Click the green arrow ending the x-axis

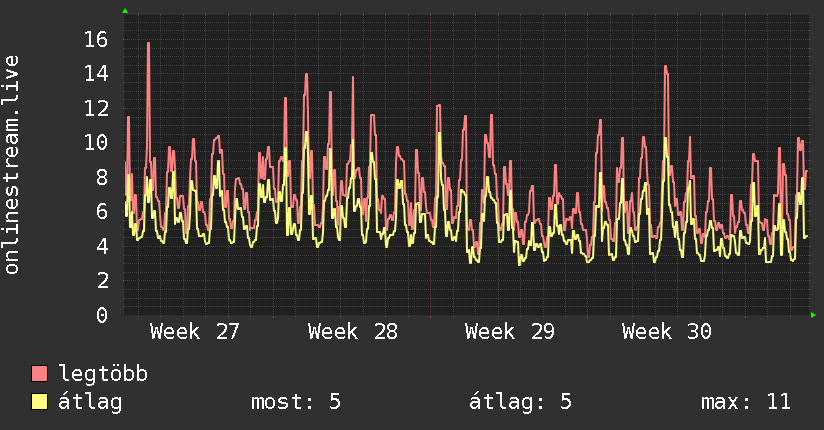point(813,315)
